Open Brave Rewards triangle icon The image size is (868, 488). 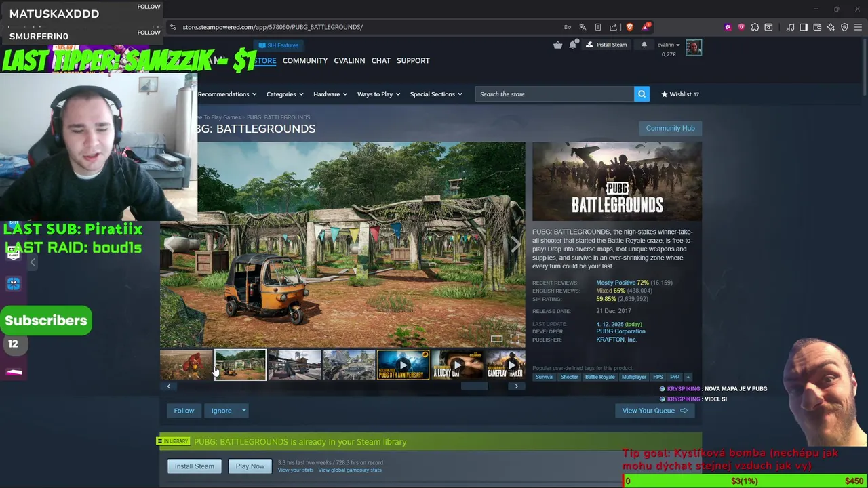(646, 27)
